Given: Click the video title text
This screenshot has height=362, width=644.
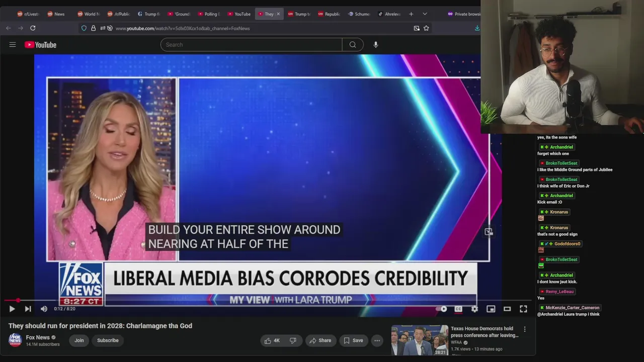Looking at the screenshot, I should pos(100,326).
